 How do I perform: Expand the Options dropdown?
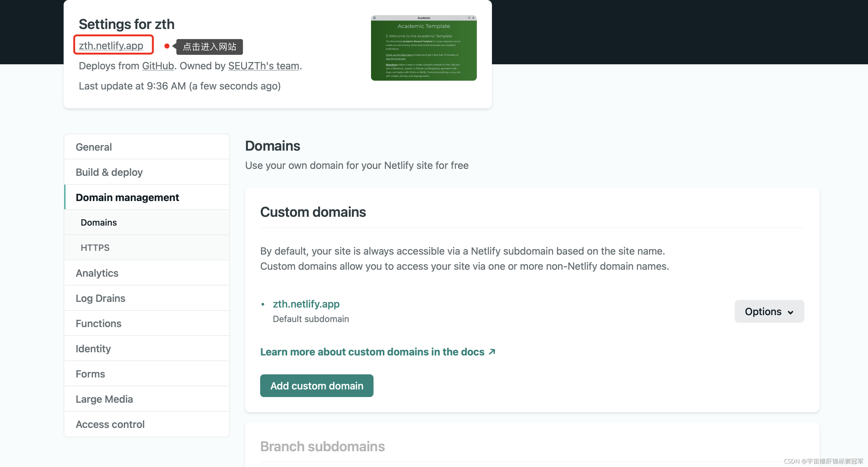pyautogui.click(x=769, y=312)
